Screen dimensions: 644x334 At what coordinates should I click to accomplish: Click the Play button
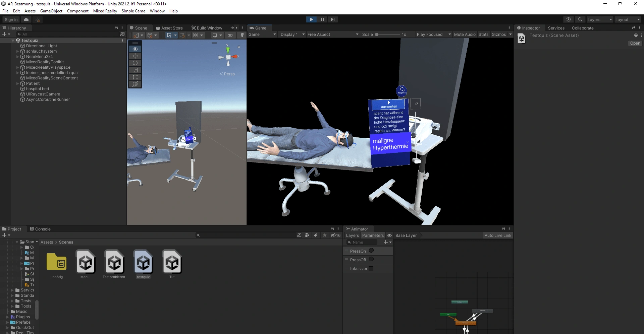pyautogui.click(x=311, y=19)
